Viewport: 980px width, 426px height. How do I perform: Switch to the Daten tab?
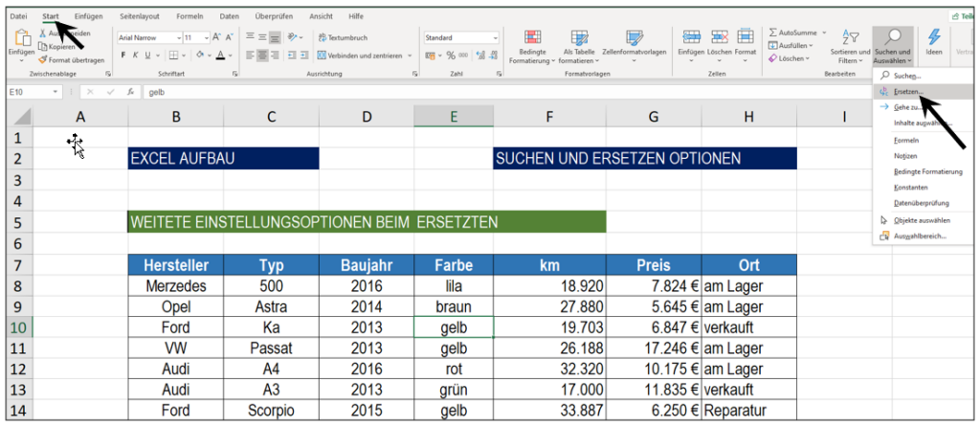(x=230, y=15)
